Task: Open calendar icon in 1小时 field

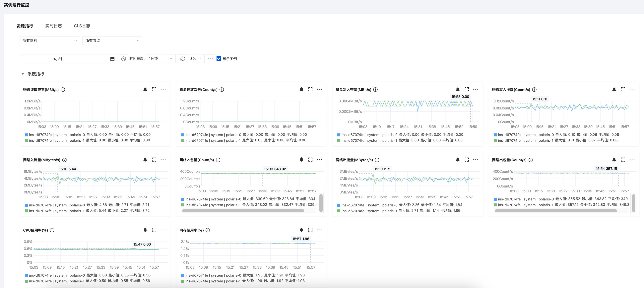Action: point(112,58)
